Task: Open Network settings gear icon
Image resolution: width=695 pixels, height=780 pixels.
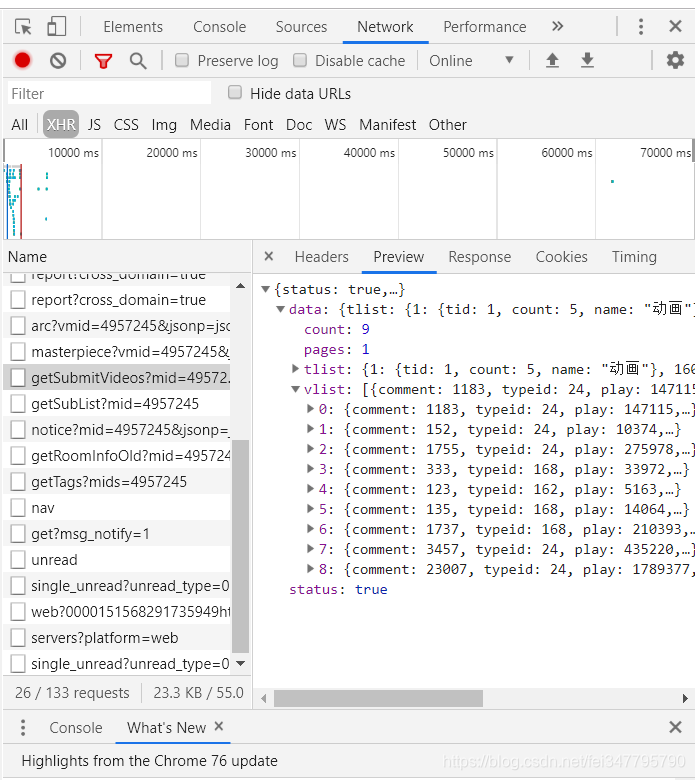Action: pyautogui.click(x=675, y=61)
